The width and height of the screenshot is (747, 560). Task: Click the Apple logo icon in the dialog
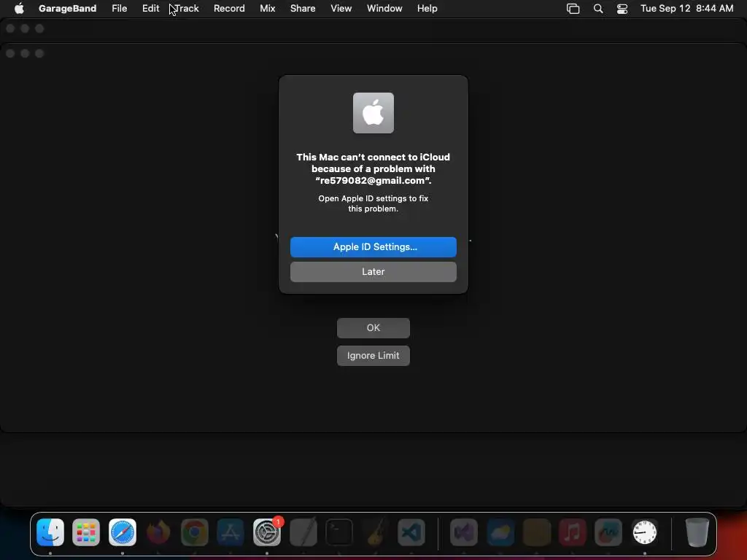(x=373, y=113)
